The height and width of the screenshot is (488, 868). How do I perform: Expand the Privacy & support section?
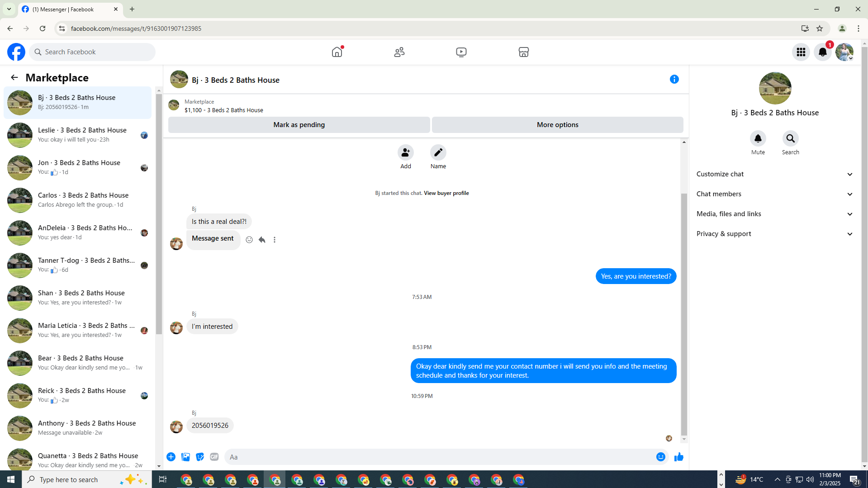click(x=775, y=234)
